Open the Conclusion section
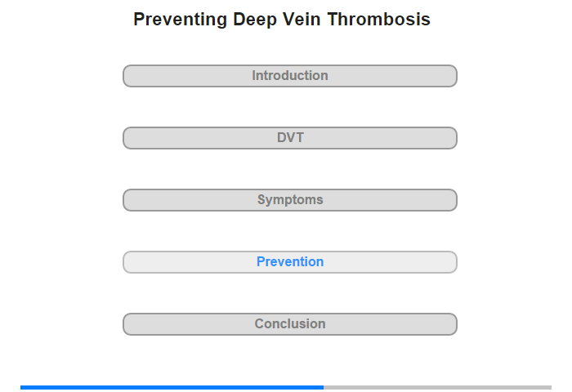This screenshot has width=572, height=392. (289, 324)
